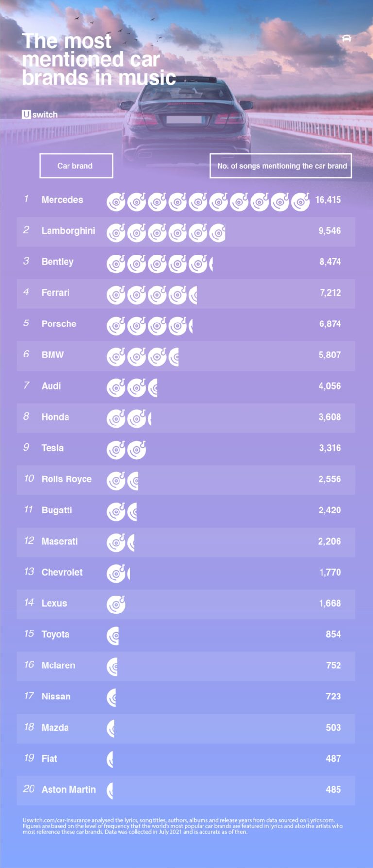The width and height of the screenshot is (373, 868).
Task: Click the 16,415 song count
Action: 328,200
